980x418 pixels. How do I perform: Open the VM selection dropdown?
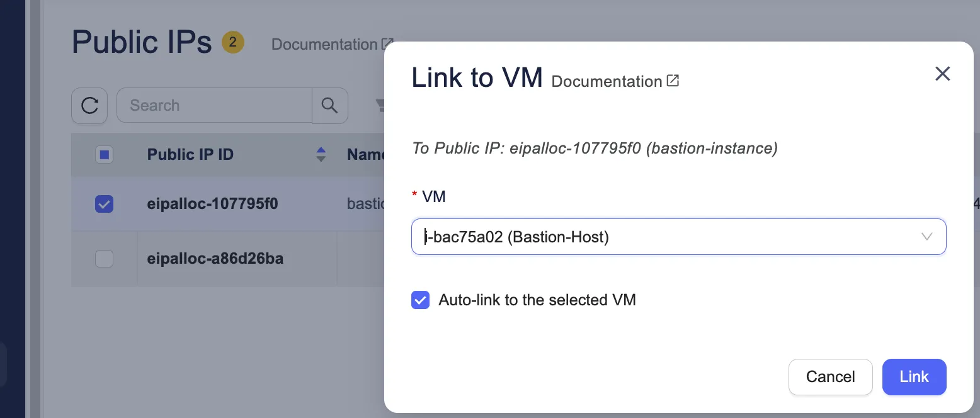tap(668, 237)
